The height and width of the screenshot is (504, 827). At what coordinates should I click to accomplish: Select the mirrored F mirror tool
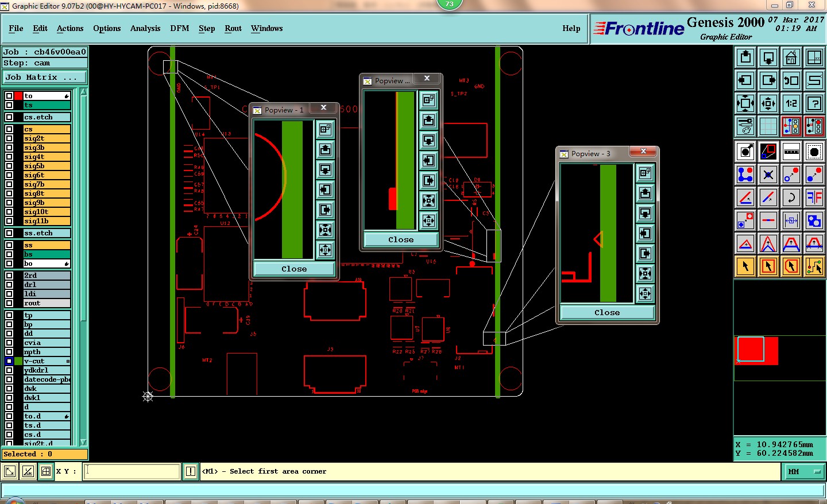pyautogui.click(x=814, y=197)
